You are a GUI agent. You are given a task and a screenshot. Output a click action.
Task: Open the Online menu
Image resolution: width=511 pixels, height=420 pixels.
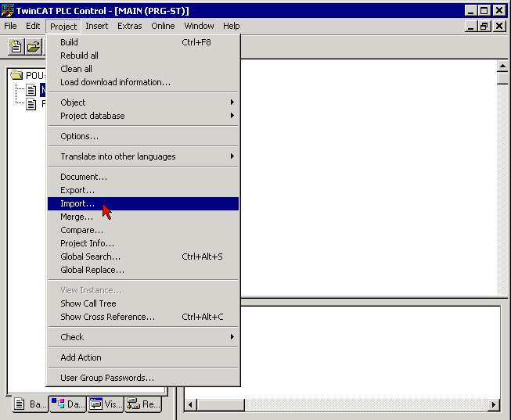click(163, 26)
